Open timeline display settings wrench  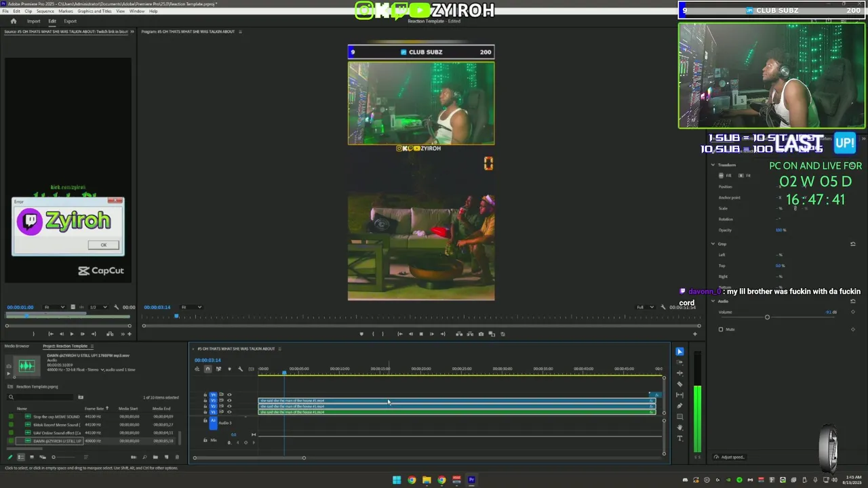(x=240, y=369)
